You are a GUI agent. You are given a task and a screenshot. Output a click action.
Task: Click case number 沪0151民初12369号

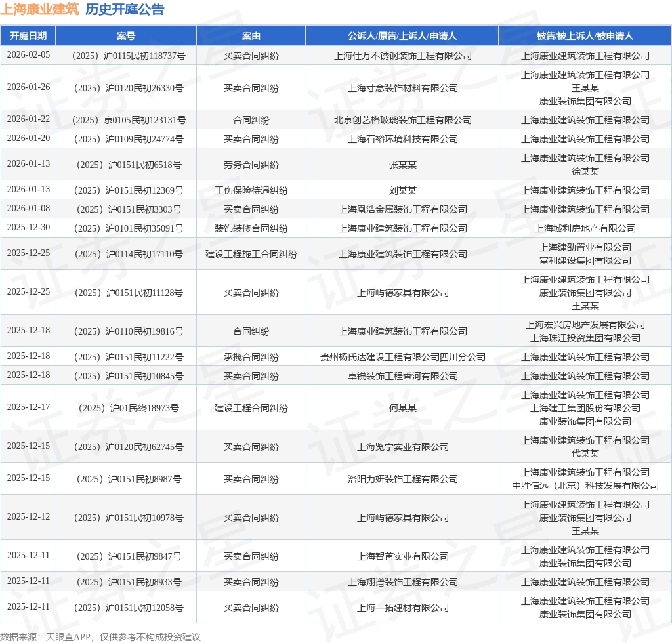(129, 190)
